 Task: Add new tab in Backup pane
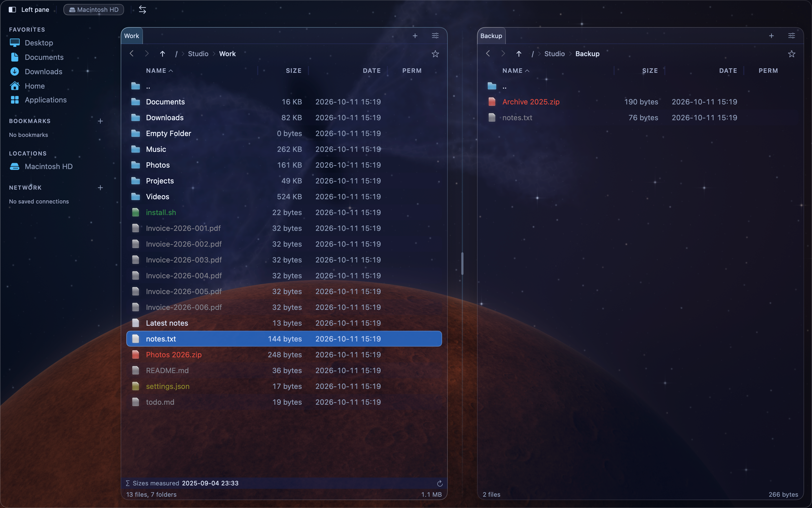tap(771, 36)
